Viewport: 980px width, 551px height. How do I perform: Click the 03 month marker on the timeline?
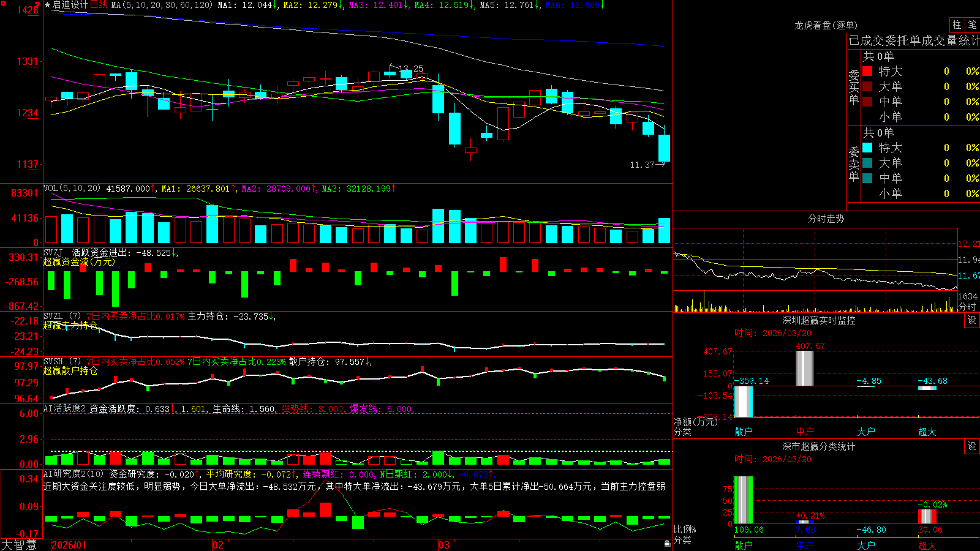[x=444, y=545]
